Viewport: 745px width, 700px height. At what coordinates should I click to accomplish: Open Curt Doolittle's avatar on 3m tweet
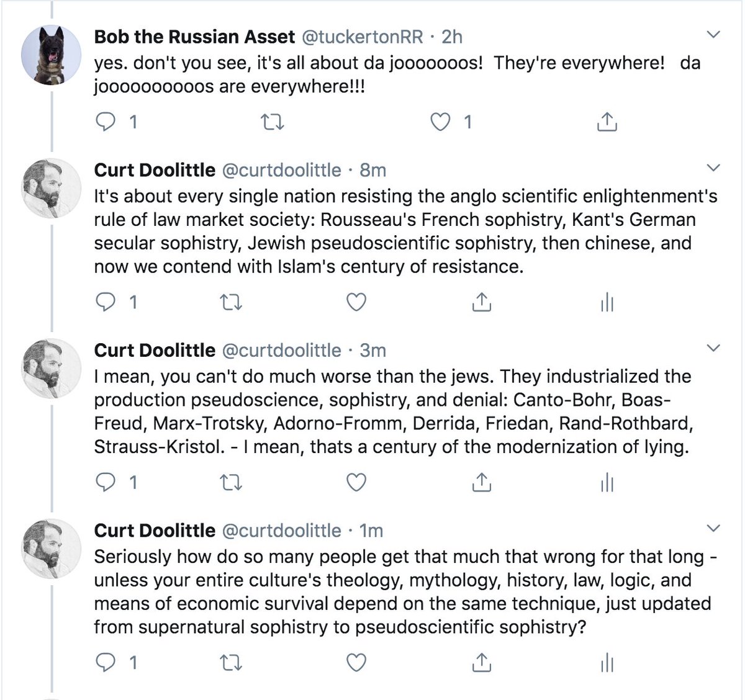[52, 369]
